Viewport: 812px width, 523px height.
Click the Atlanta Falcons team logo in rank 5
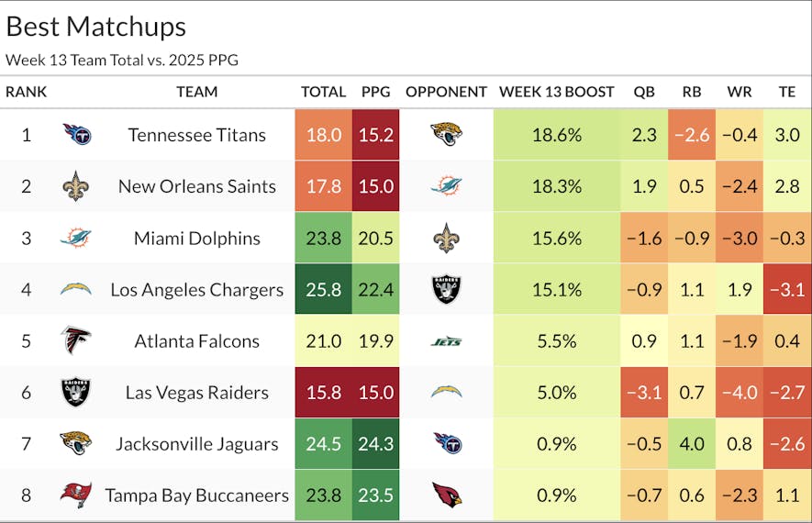pos(76,341)
